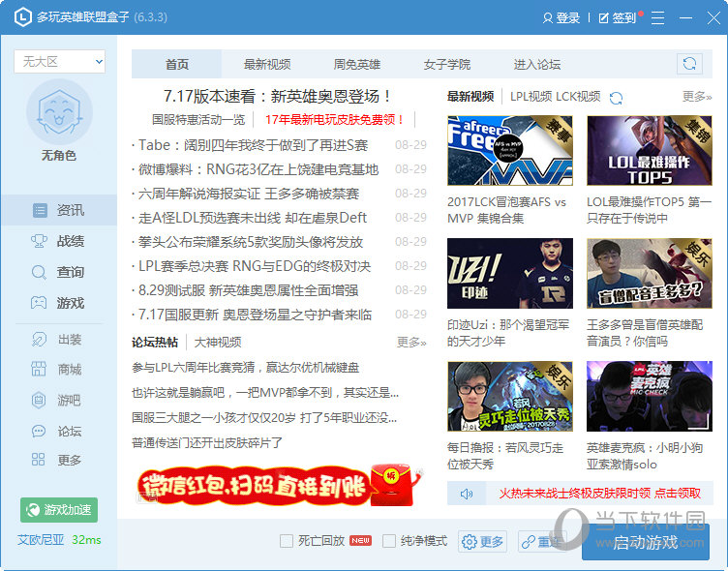Click the 启动游戏 button
Viewport: 728px width, 571px height.
(646, 542)
